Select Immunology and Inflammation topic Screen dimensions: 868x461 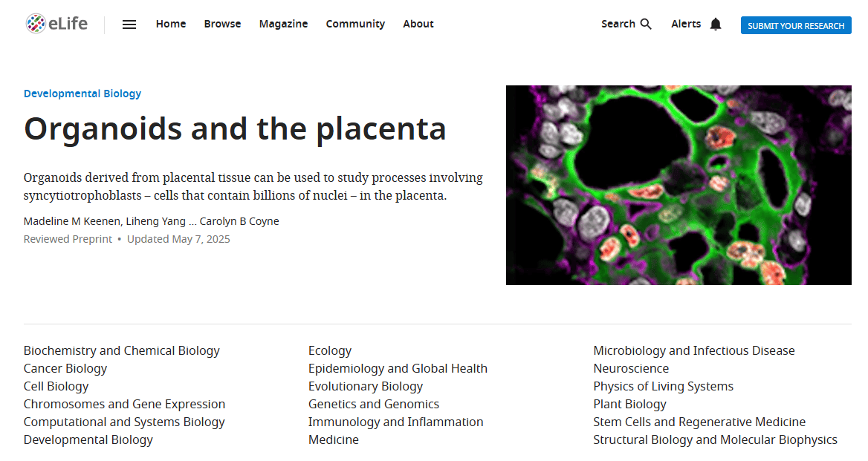point(395,422)
